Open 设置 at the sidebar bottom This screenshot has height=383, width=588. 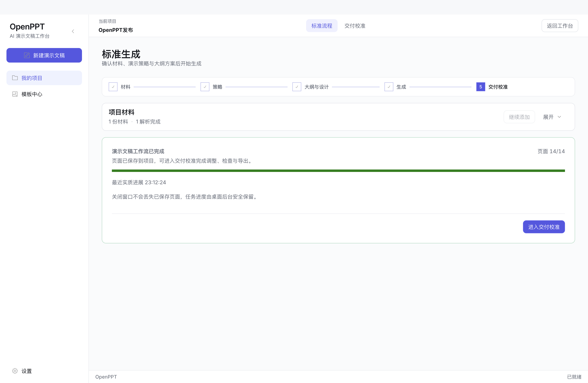(44, 371)
